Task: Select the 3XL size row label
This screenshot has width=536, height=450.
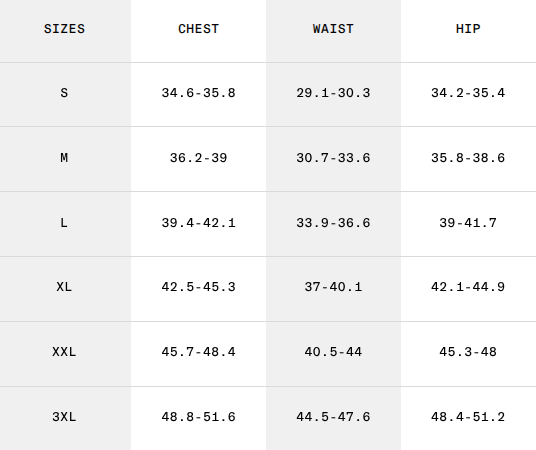Action: [64, 417]
